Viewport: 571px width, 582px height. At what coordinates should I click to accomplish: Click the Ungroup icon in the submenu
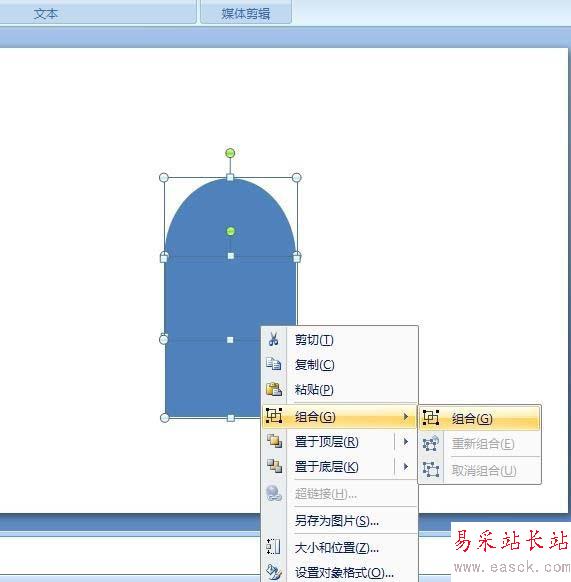(x=431, y=470)
